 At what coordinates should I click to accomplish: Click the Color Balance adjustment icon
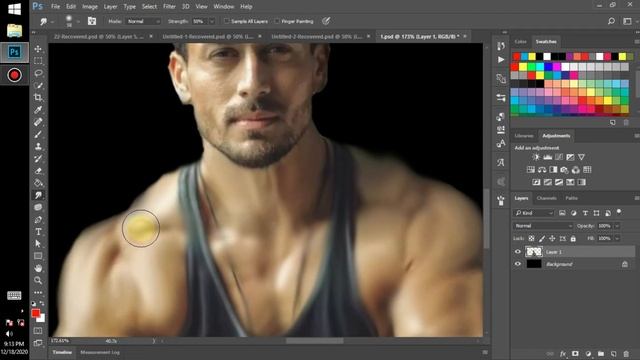click(542, 170)
